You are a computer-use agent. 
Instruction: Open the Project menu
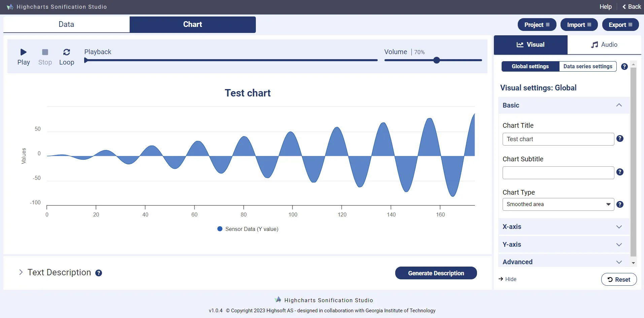(537, 25)
